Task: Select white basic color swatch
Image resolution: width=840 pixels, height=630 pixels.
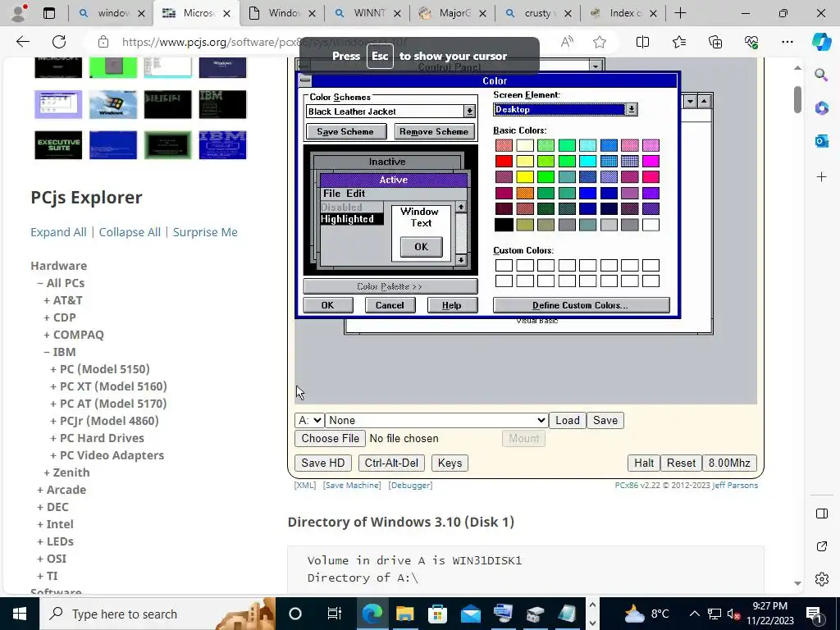Action: point(651,225)
